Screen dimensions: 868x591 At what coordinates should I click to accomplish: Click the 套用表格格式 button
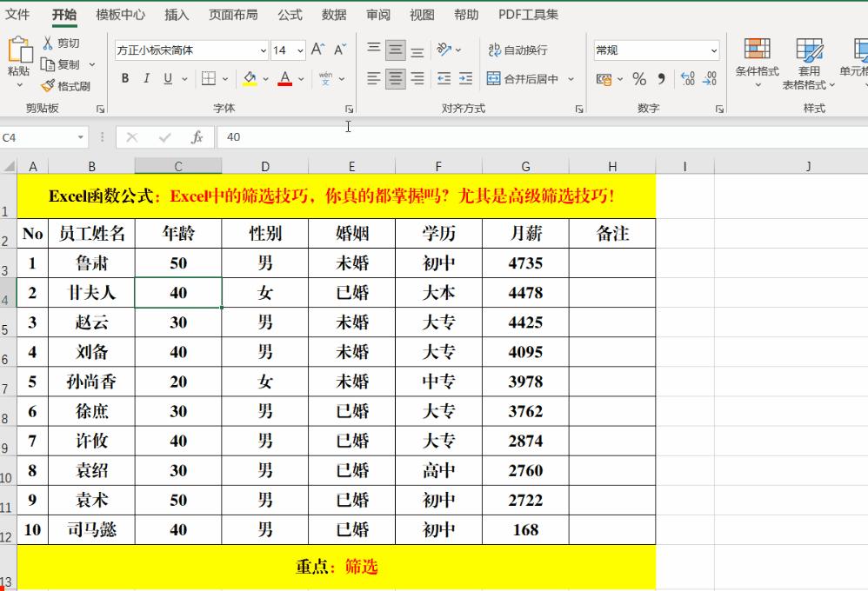pos(811,65)
